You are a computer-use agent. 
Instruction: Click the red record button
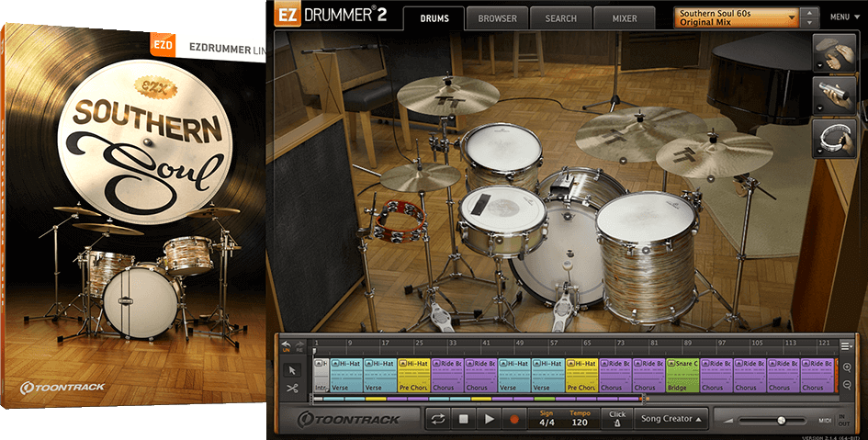[x=514, y=420]
